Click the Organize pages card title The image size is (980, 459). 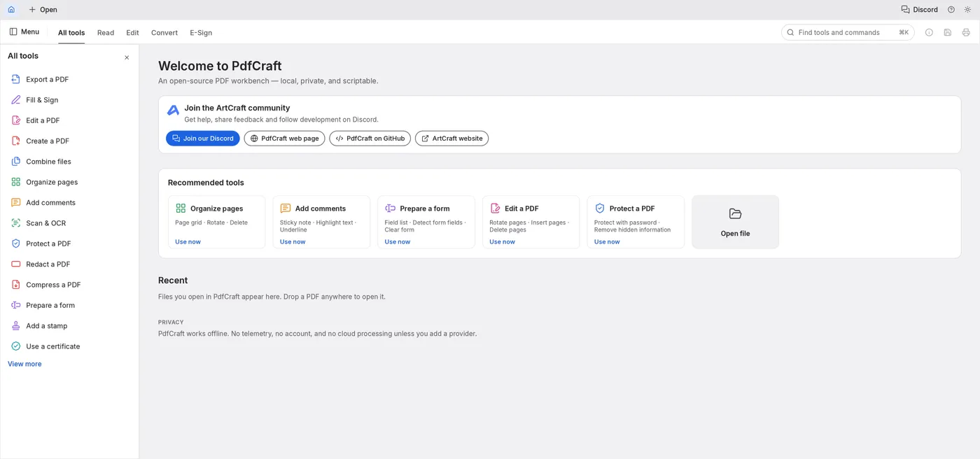[x=217, y=209]
